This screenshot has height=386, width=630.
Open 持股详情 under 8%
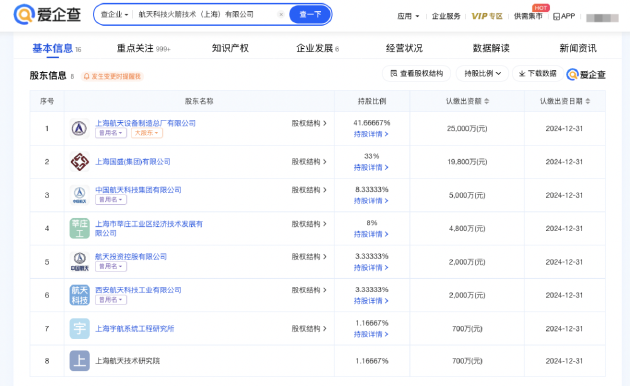(x=371, y=234)
